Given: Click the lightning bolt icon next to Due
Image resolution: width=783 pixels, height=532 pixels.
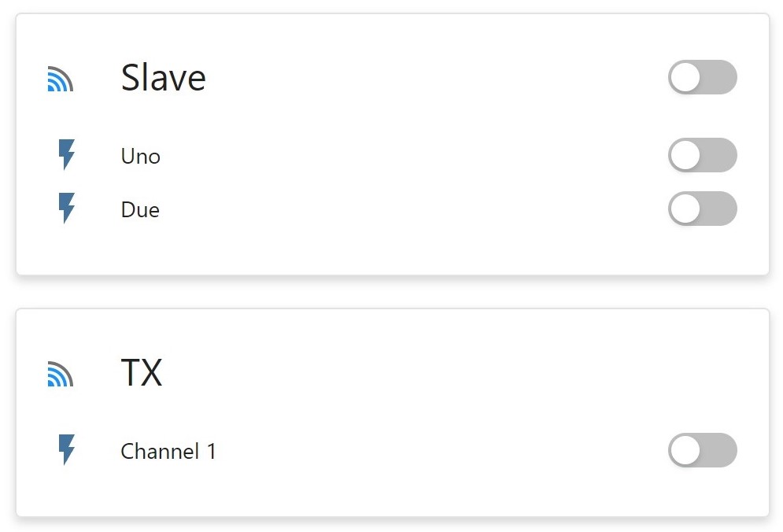Looking at the screenshot, I should [x=68, y=209].
